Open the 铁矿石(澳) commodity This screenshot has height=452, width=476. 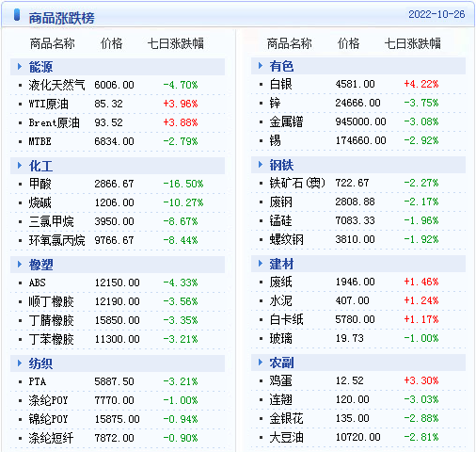click(297, 183)
